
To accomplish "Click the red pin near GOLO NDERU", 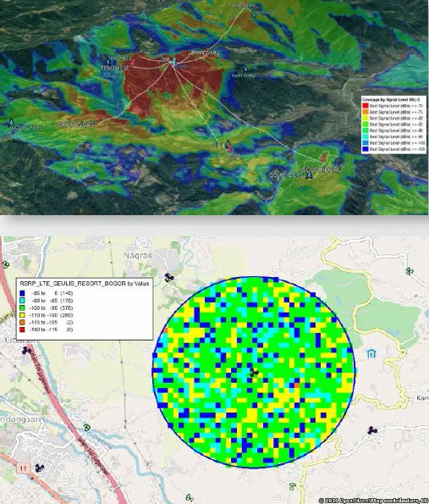I will tap(324, 158).
